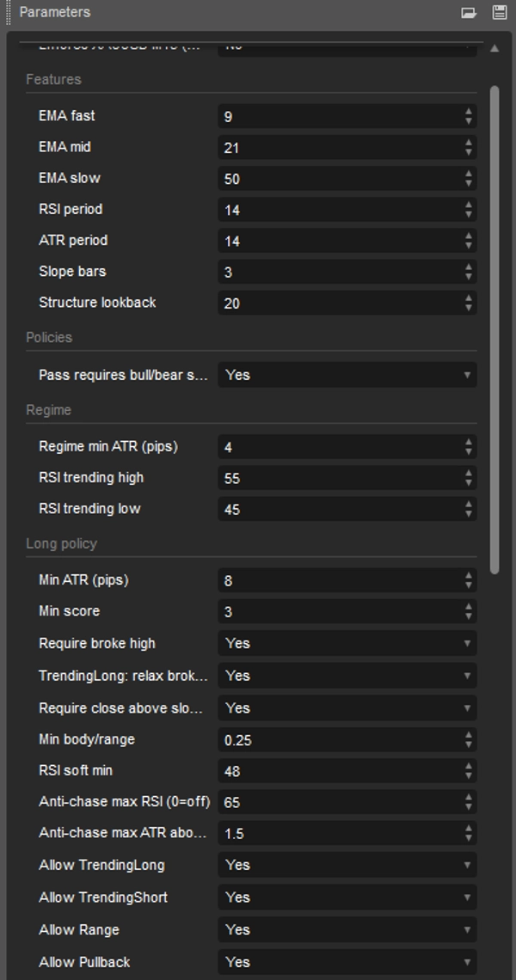Open the Allow Range dropdown
516x980 pixels.
tap(347, 930)
